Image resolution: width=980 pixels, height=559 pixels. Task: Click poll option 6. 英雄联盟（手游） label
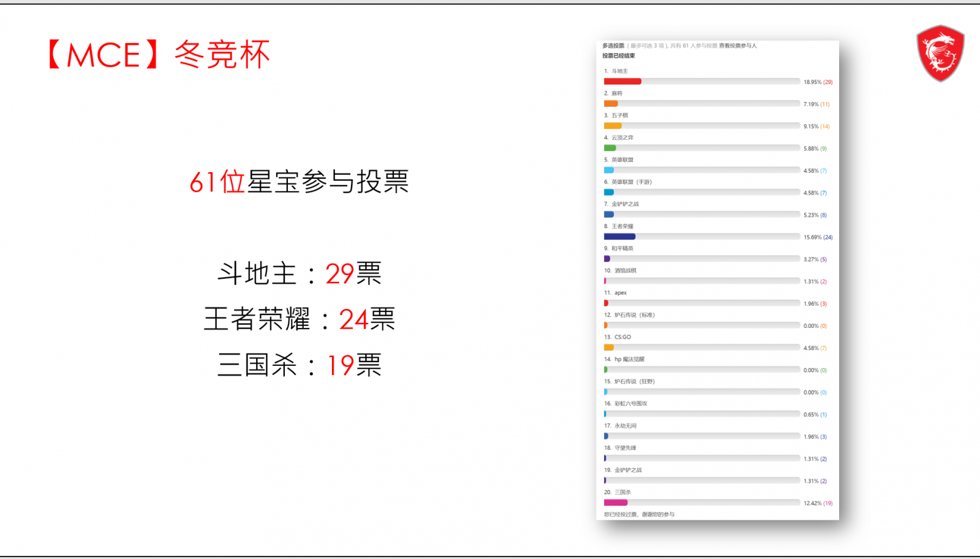point(628,182)
